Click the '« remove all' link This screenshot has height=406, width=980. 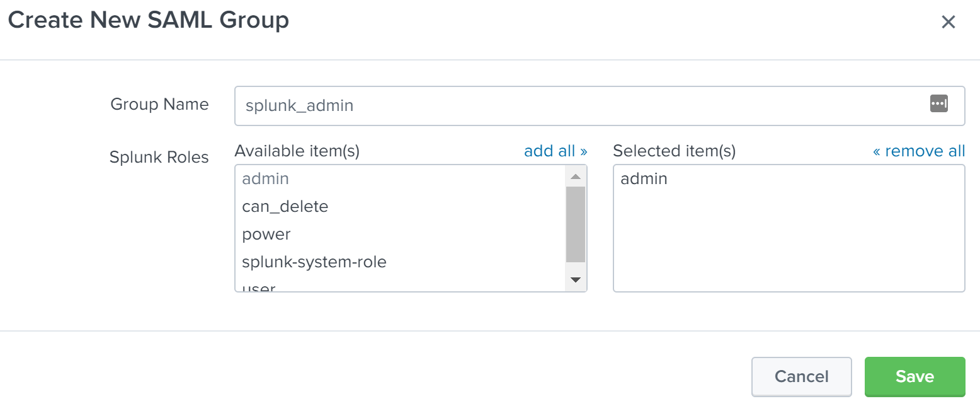click(x=918, y=151)
